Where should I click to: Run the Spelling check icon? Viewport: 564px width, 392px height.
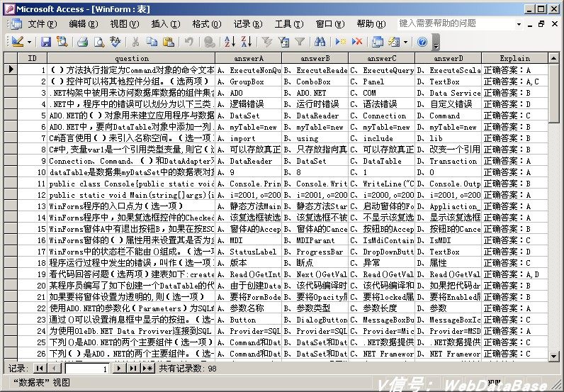pos(115,42)
